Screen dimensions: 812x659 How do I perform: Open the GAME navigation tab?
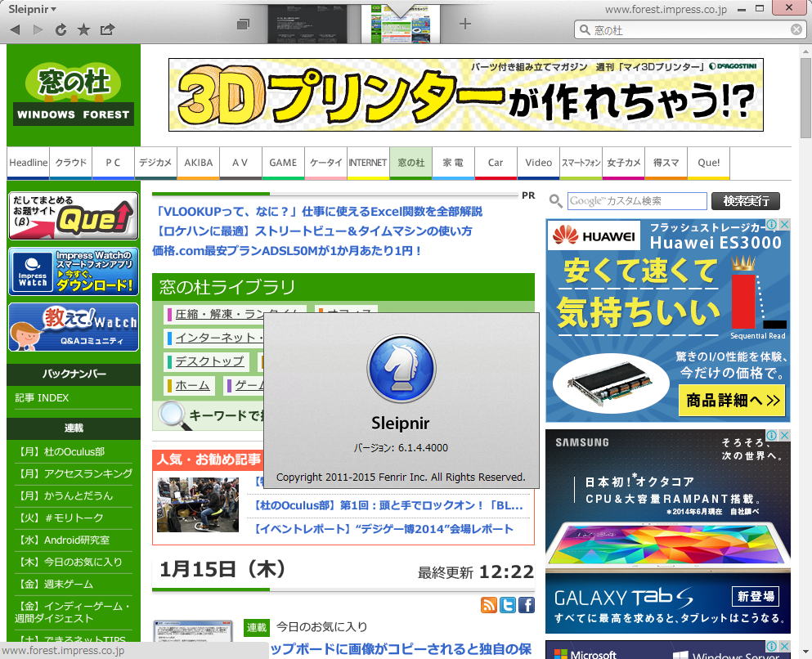(283, 163)
